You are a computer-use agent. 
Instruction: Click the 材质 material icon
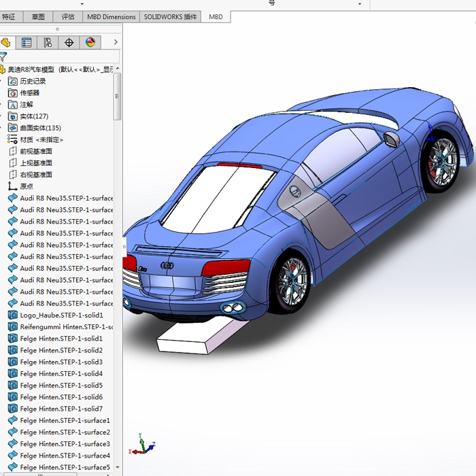click(x=12, y=139)
